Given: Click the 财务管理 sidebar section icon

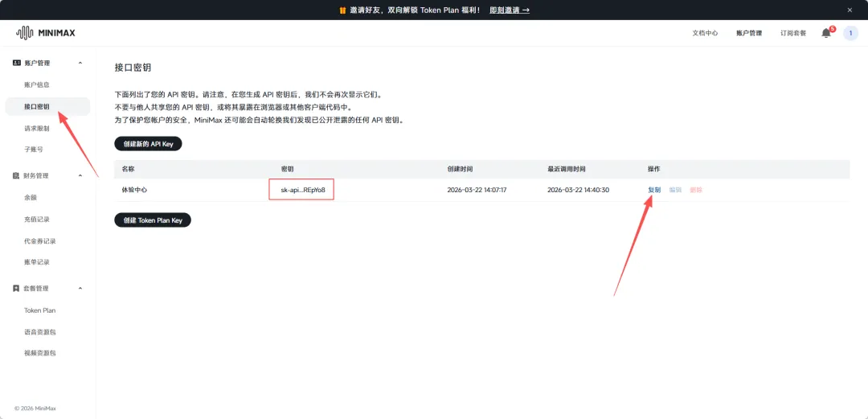Looking at the screenshot, I should pyautogui.click(x=16, y=175).
